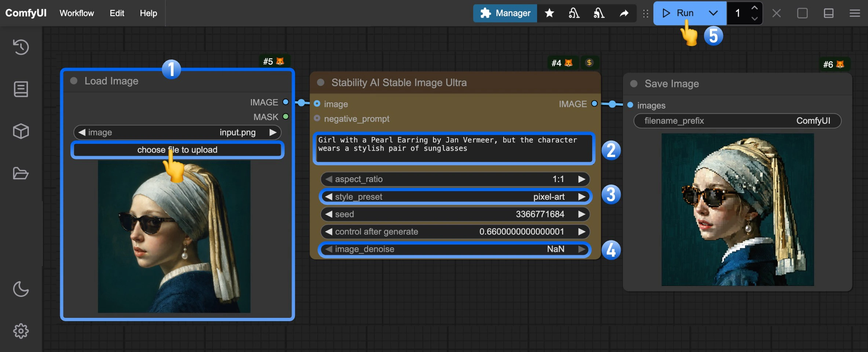Open the workflows browser folder icon
This screenshot has width=868, height=352.
click(21, 173)
